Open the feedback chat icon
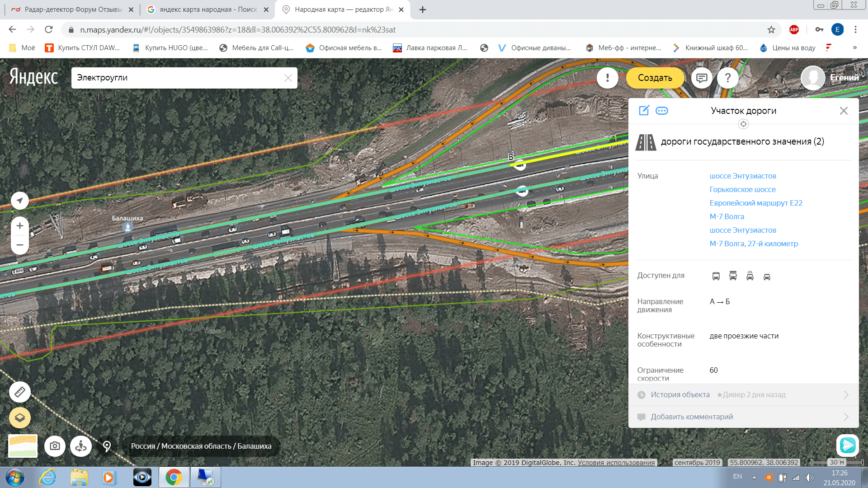The height and width of the screenshot is (488, 868). point(702,78)
